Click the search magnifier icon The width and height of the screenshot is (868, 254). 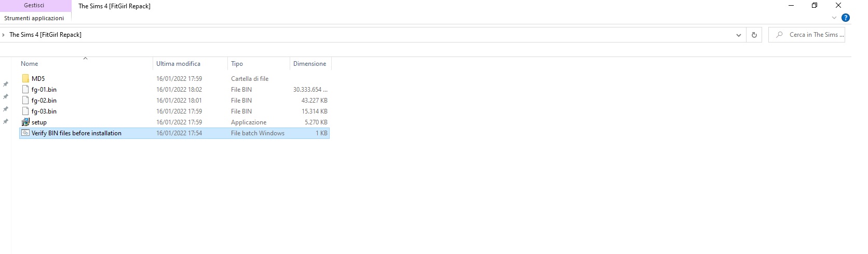pyautogui.click(x=779, y=35)
